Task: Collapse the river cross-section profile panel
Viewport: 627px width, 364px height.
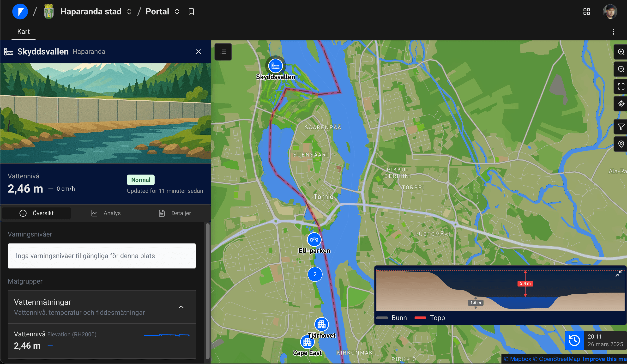Action: (x=619, y=274)
